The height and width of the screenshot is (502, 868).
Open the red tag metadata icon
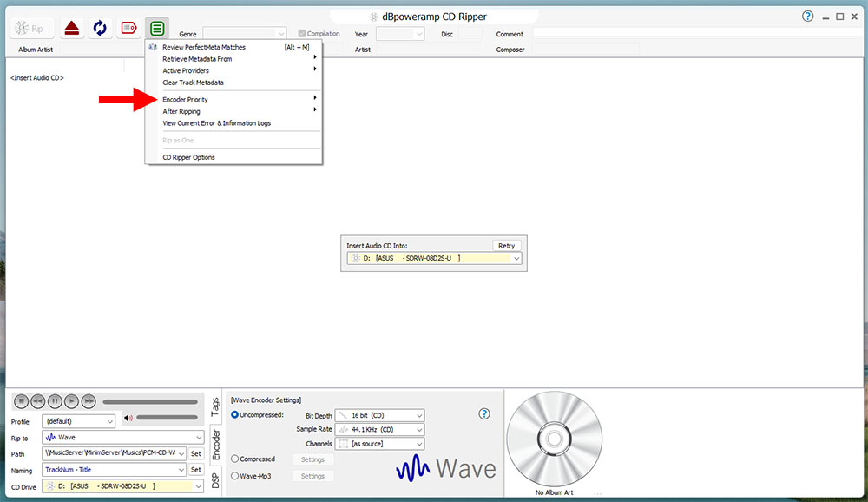(128, 28)
